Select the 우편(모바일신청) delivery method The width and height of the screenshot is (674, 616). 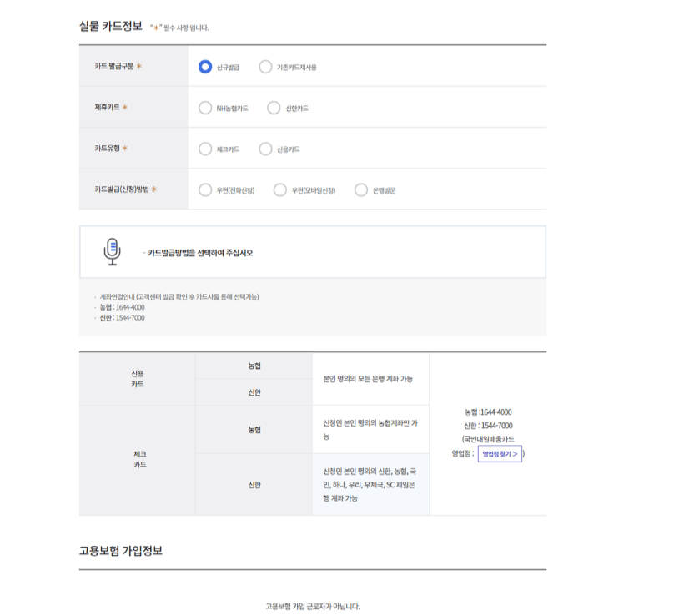[x=279, y=189]
